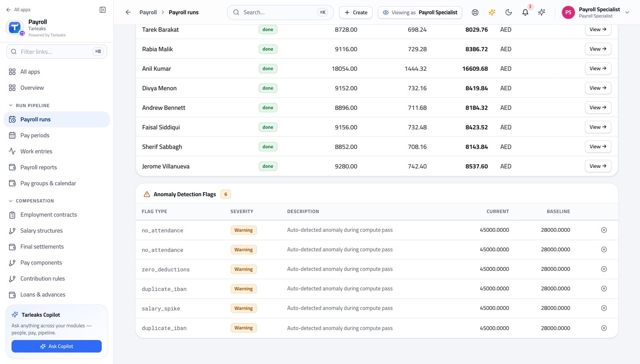The image size is (640, 364).
Task: Collapse the sidebar panel icon
Action: click(102, 10)
